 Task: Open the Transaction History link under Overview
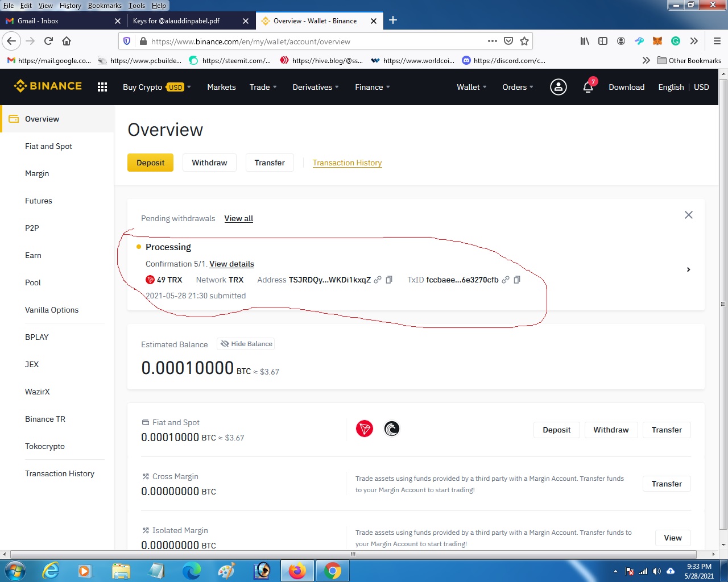tap(347, 163)
